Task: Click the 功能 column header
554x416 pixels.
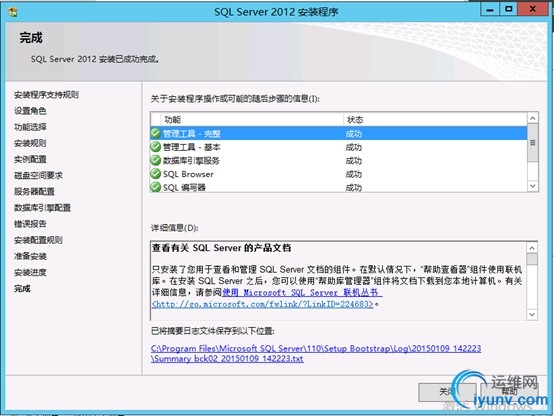Action: pos(252,119)
